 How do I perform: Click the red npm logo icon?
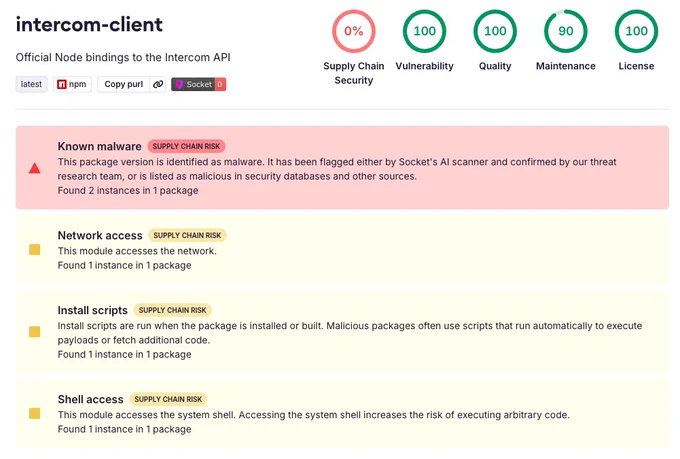[x=62, y=84]
